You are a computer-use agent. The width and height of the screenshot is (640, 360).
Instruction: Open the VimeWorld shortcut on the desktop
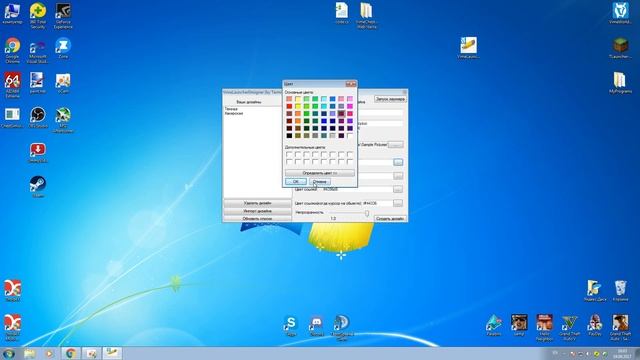point(620,13)
